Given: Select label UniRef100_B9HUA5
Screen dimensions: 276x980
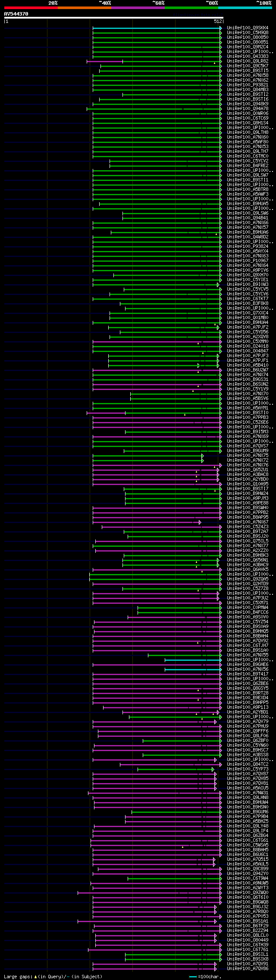Looking at the screenshot, I should click(248, 204).
